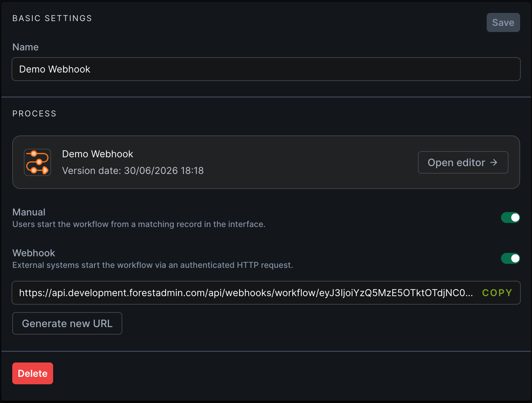The image size is (532, 403).
Task: Click the 'Manual' label
Action: click(29, 212)
